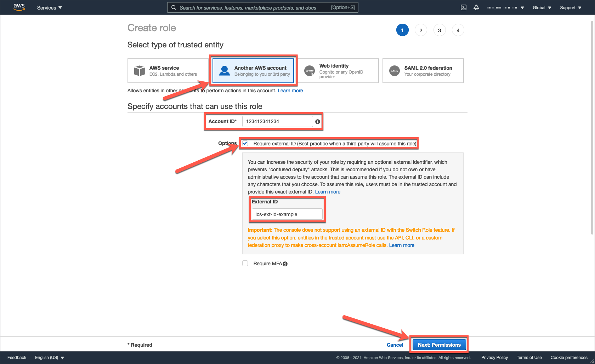
Task: Open Learn more about trusted entities
Action: [x=290, y=91]
